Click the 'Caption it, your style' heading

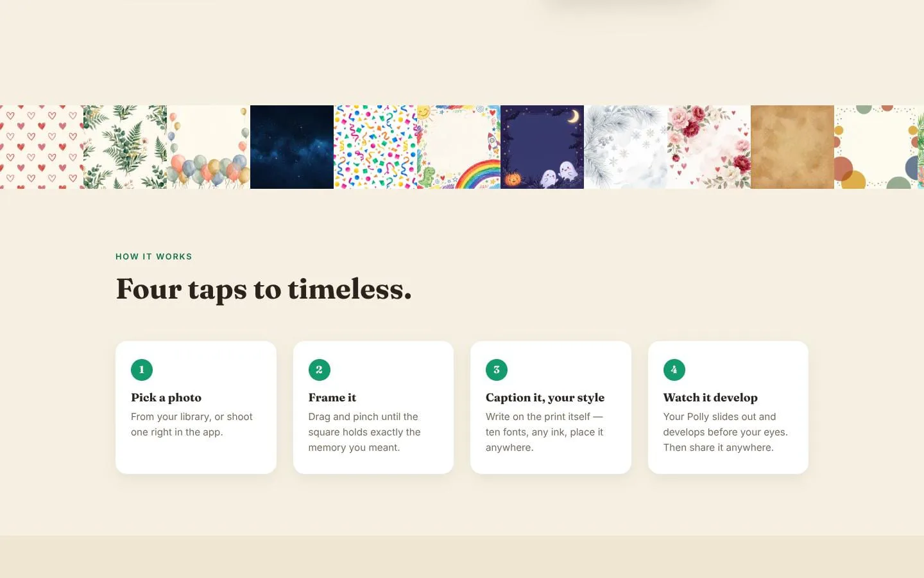tap(545, 398)
